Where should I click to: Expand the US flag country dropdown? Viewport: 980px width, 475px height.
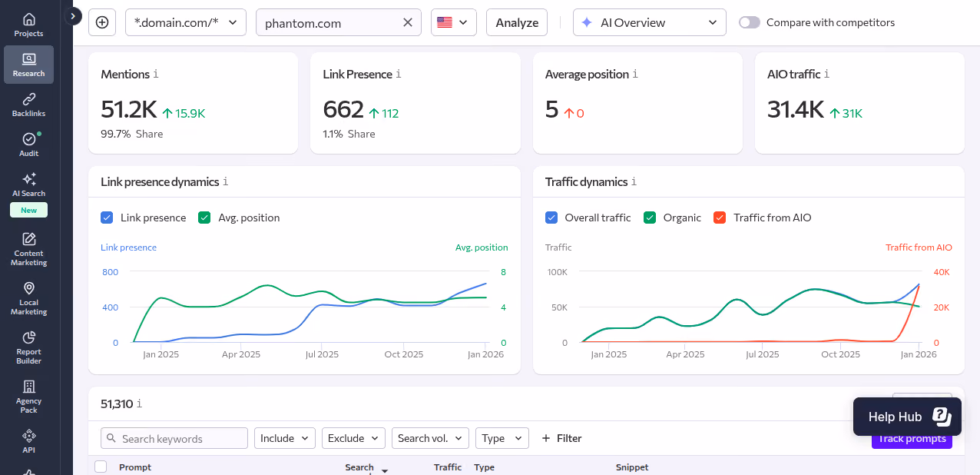pyautogui.click(x=453, y=22)
